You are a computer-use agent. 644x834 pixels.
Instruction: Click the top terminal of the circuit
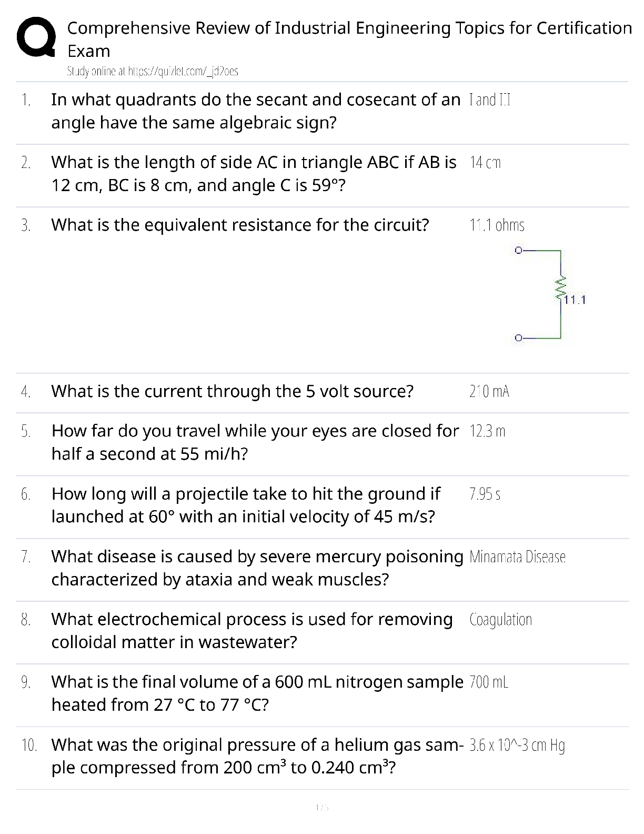pos(518,250)
